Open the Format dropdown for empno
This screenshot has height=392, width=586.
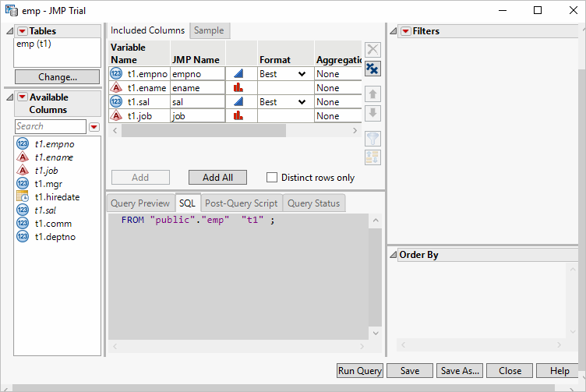[x=302, y=74]
